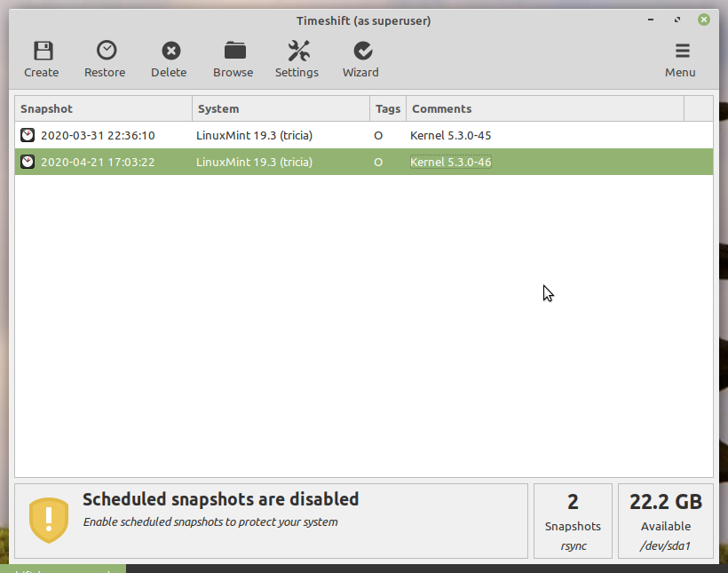Open the hamburger Menu

(680, 60)
